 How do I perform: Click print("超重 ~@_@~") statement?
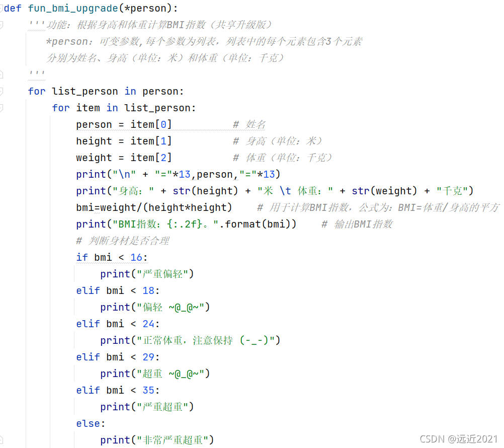(155, 374)
